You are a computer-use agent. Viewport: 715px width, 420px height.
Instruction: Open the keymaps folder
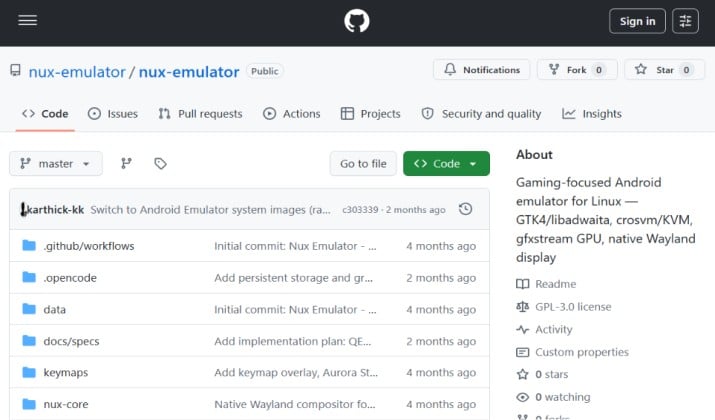(66, 373)
